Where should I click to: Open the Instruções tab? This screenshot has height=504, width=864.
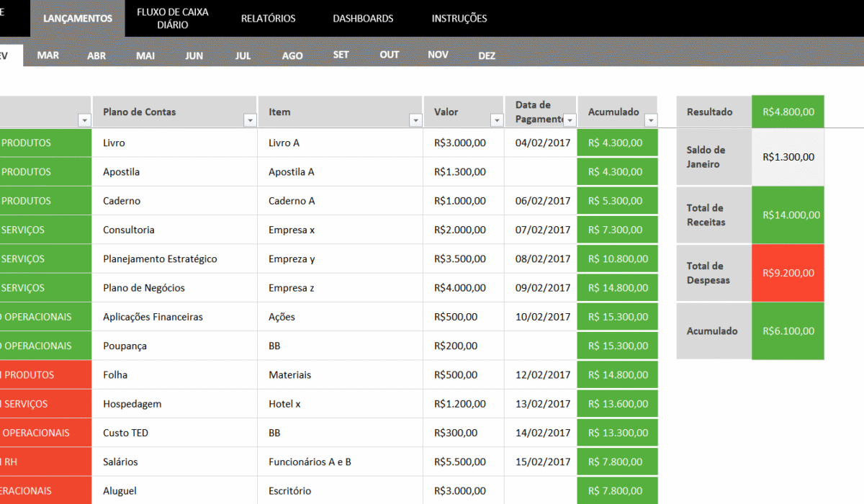tap(459, 19)
